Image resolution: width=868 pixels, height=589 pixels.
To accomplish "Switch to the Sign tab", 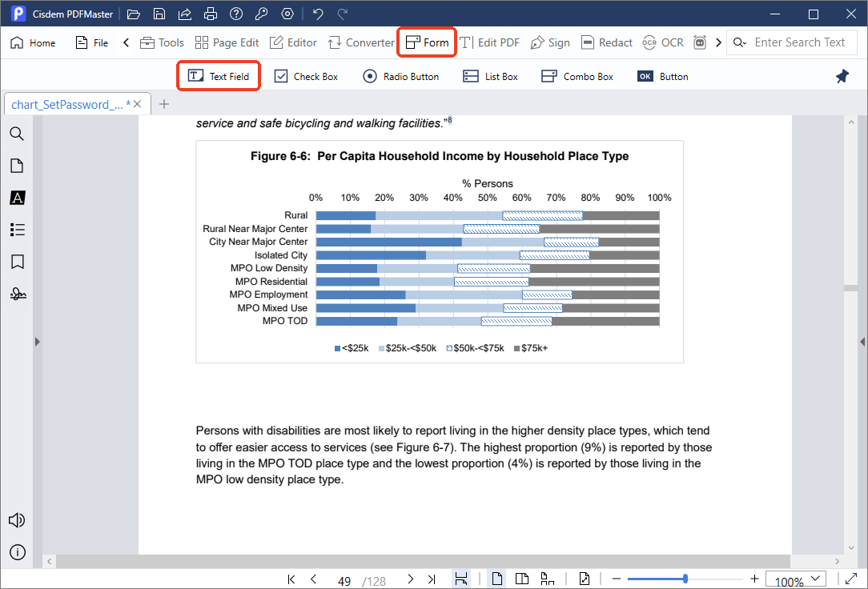I will pyautogui.click(x=549, y=42).
